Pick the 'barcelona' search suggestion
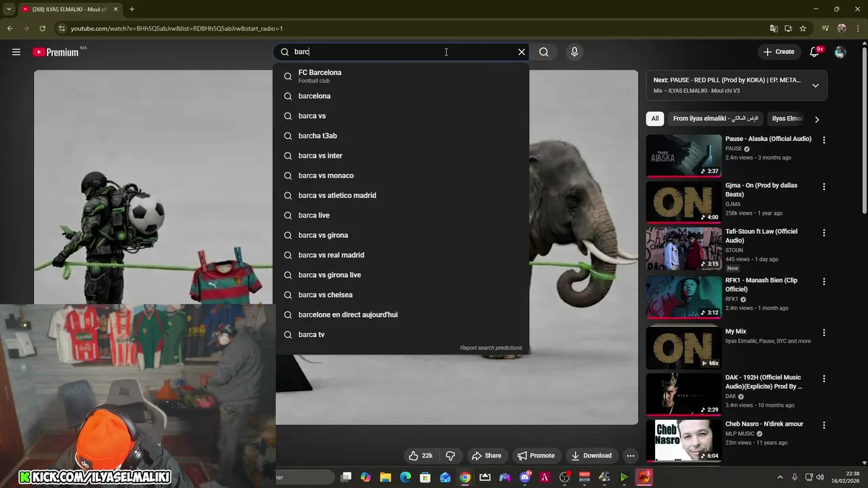The image size is (868, 488). pyautogui.click(x=402, y=96)
